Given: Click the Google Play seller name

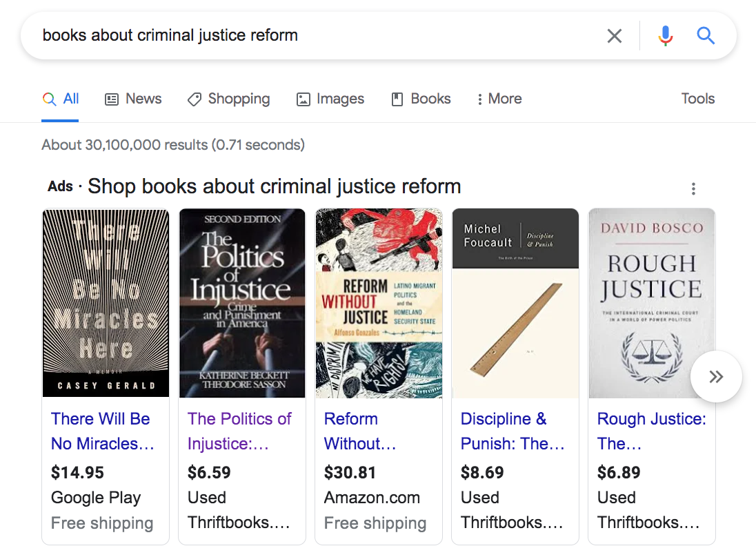Looking at the screenshot, I should [96, 498].
